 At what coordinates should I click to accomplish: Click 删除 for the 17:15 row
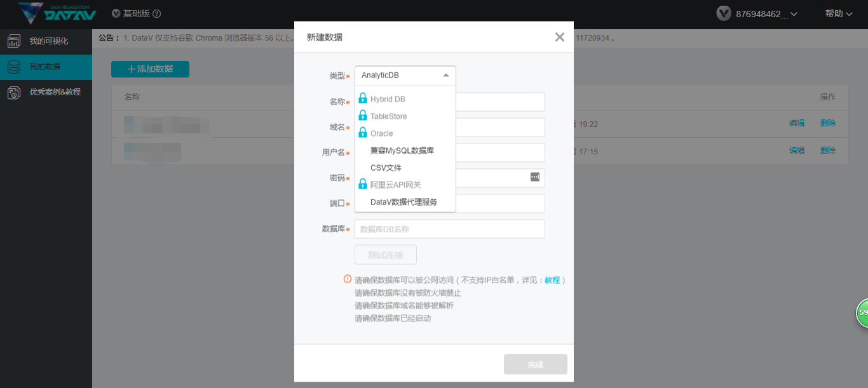click(x=828, y=151)
